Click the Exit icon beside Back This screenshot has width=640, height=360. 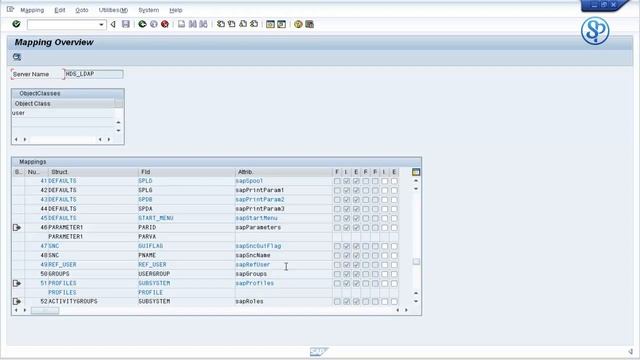tap(153, 24)
